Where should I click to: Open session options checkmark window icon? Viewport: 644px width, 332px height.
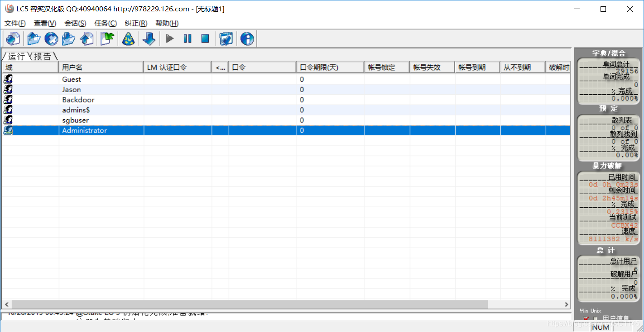[226, 39]
